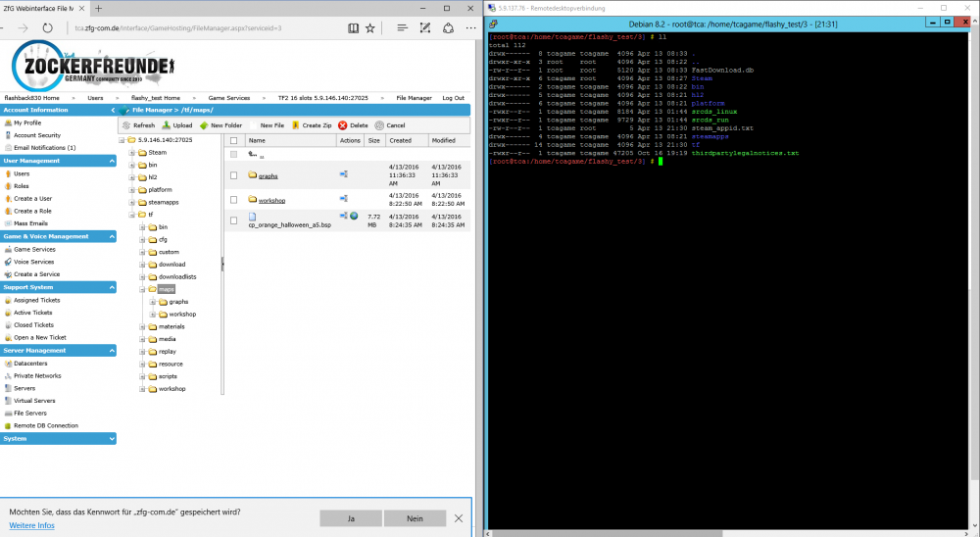Open the Weitere Infos link
The image size is (980, 537).
tap(31, 525)
